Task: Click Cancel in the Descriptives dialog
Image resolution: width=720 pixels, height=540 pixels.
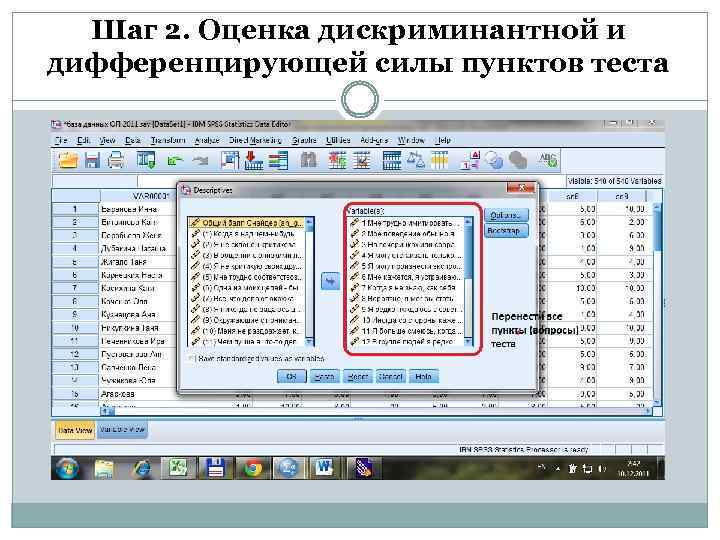Action: [x=390, y=377]
